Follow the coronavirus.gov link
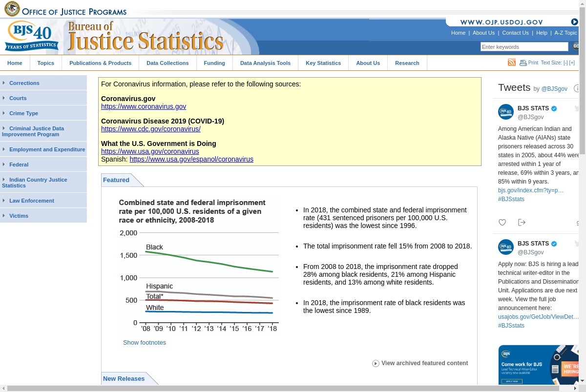Viewport: 586px width, 392px height. point(144,106)
